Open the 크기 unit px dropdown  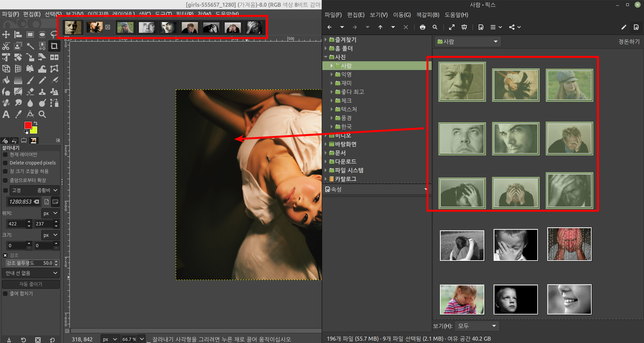[x=50, y=235]
